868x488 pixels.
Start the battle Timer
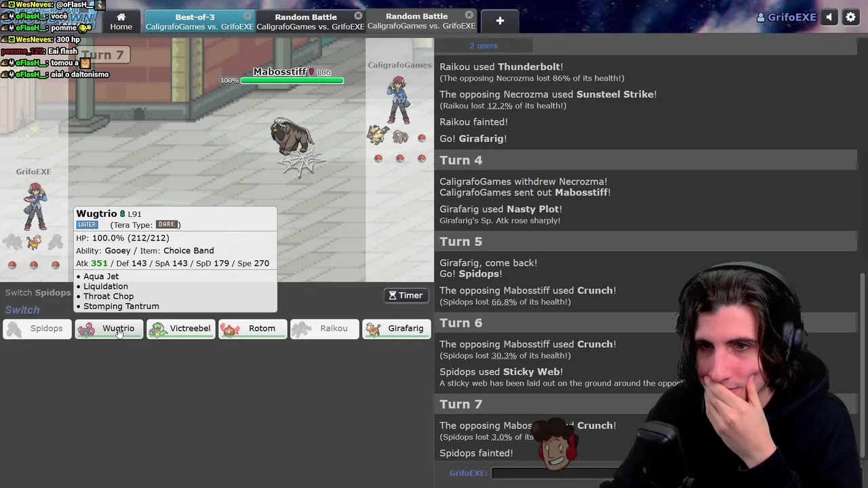406,296
